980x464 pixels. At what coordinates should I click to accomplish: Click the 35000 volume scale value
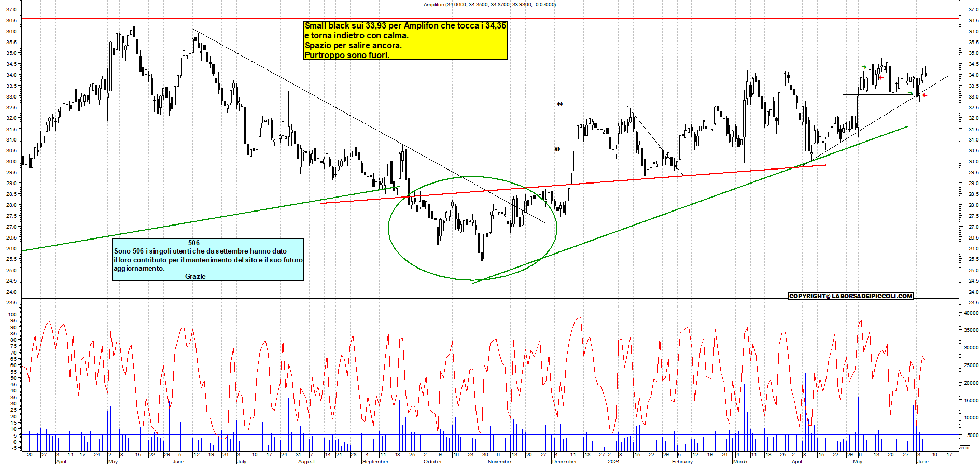pyautogui.click(x=971, y=330)
